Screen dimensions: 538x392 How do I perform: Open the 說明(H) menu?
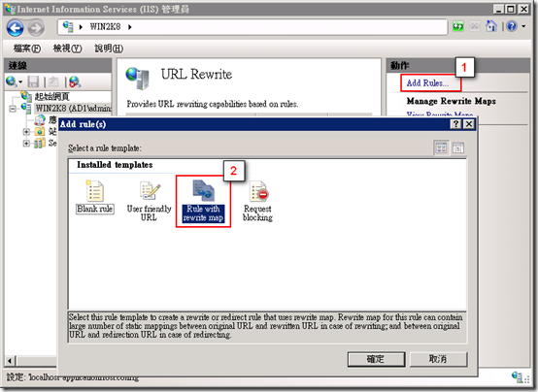click(x=109, y=49)
